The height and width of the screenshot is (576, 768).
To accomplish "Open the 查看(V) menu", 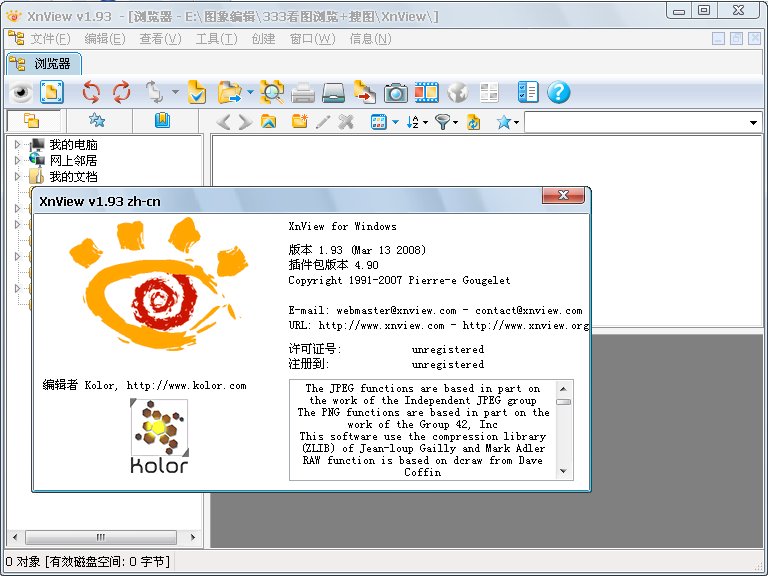I will (x=160, y=39).
